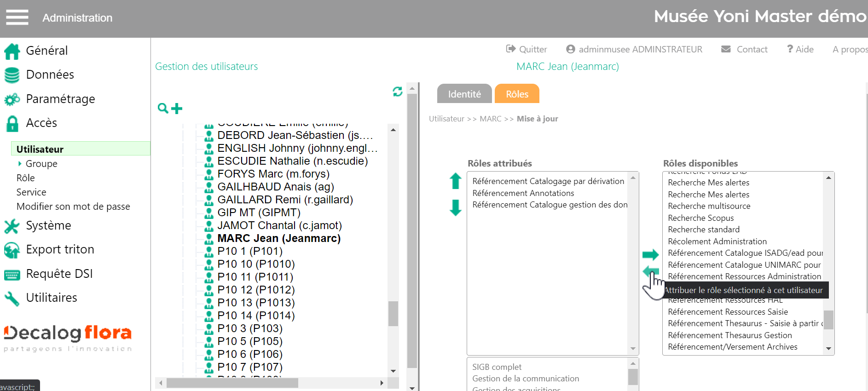868x391 pixels.
Task: Expand the Système menu section
Action: [48, 225]
